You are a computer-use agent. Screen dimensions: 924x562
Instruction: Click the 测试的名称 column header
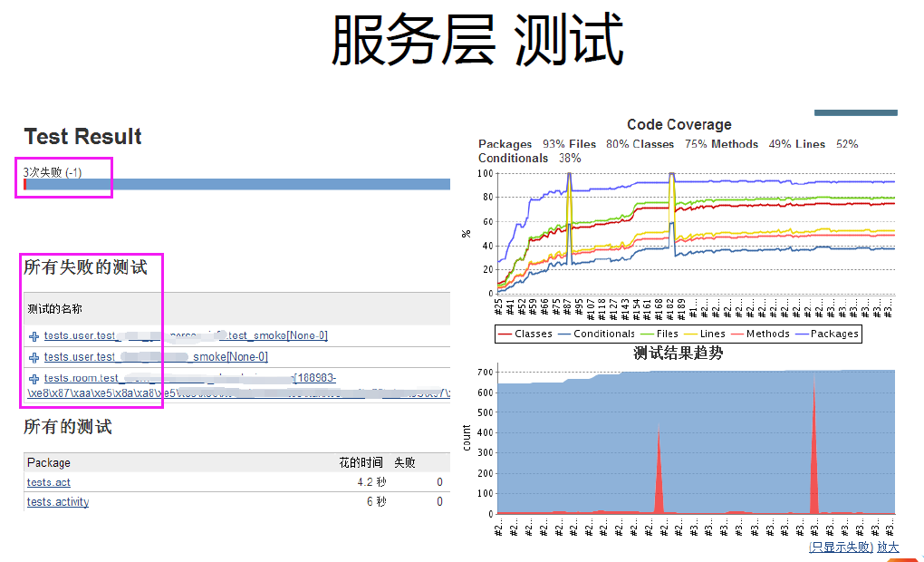pyautogui.click(x=54, y=308)
